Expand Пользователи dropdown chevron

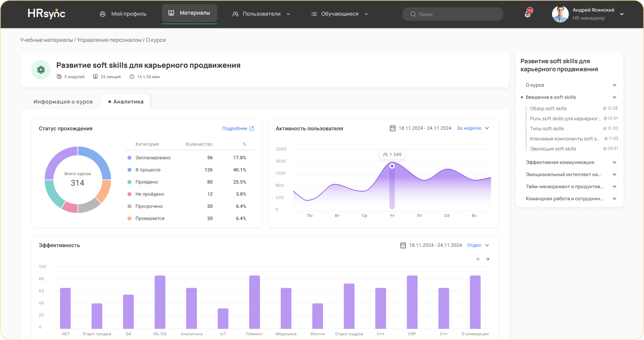click(289, 14)
